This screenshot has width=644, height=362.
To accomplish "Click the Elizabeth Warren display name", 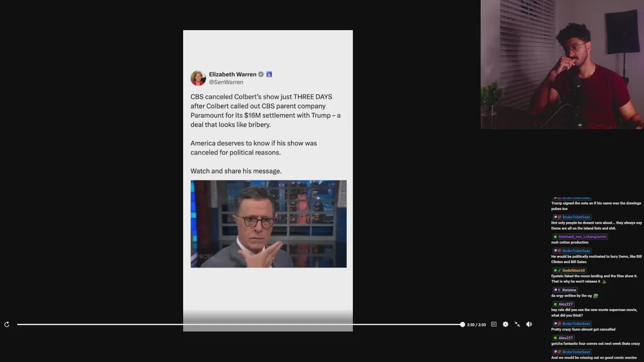I will tap(232, 74).
